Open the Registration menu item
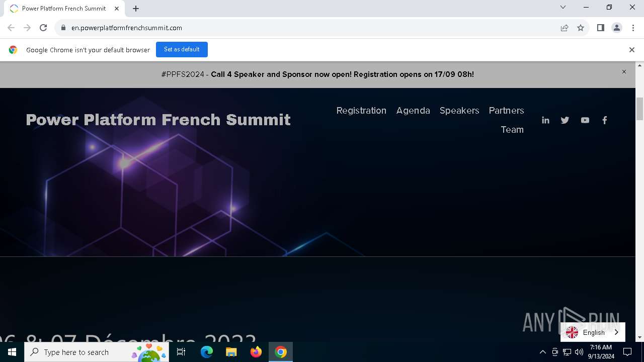Screen dimensions: 644x362 [x=361, y=111]
